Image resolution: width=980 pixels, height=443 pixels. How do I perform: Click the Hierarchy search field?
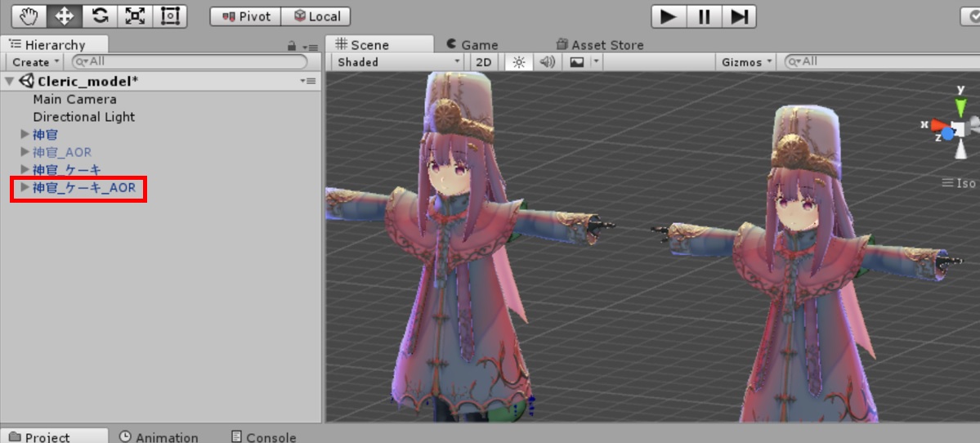click(x=188, y=61)
